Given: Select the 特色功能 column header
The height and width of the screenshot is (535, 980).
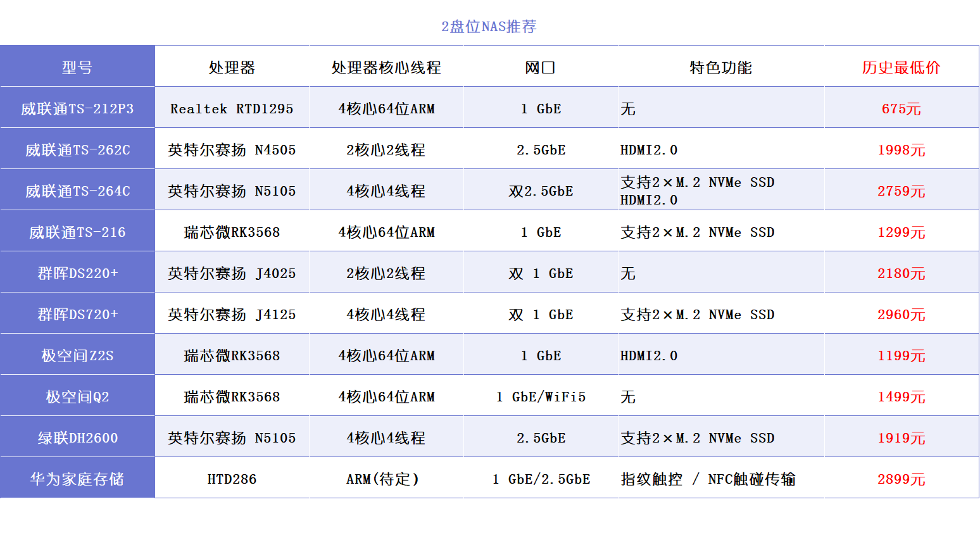Looking at the screenshot, I should tap(721, 66).
